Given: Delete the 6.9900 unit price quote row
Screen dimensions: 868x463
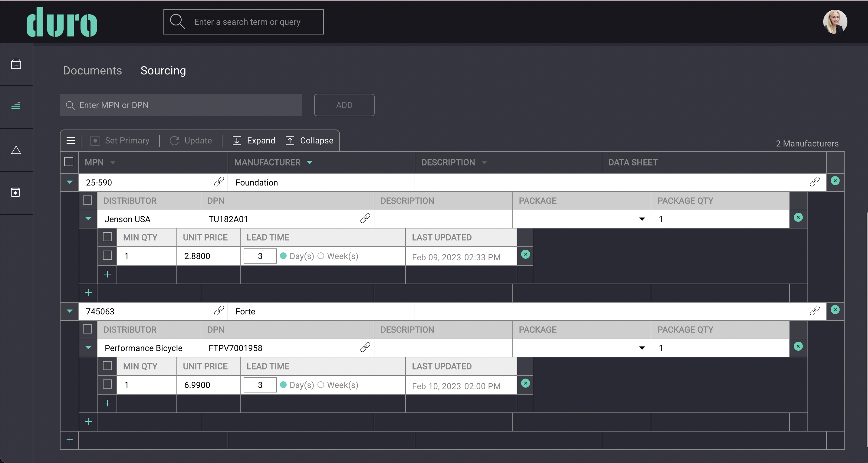Looking at the screenshot, I should coord(525,383).
